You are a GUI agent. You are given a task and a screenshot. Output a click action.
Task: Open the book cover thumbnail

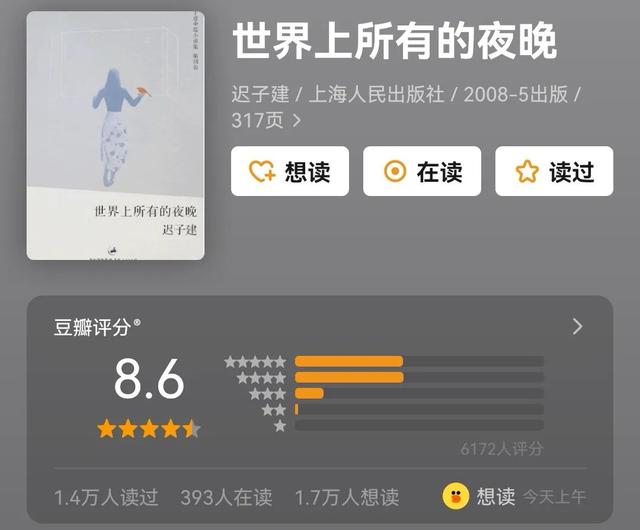[116, 136]
